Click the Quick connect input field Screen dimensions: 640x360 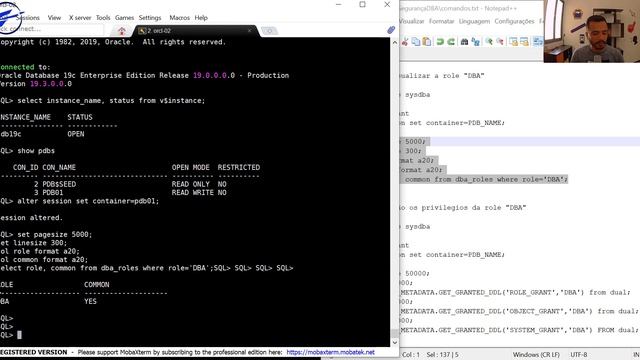pyautogui.click(x=51, y=29)
